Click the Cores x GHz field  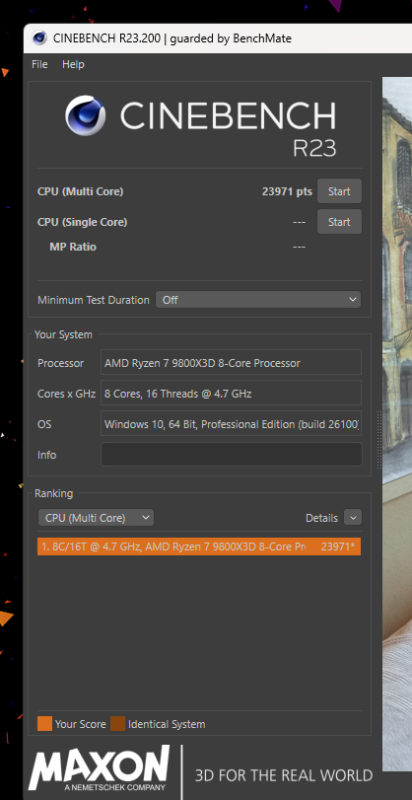tap(231, 393)
